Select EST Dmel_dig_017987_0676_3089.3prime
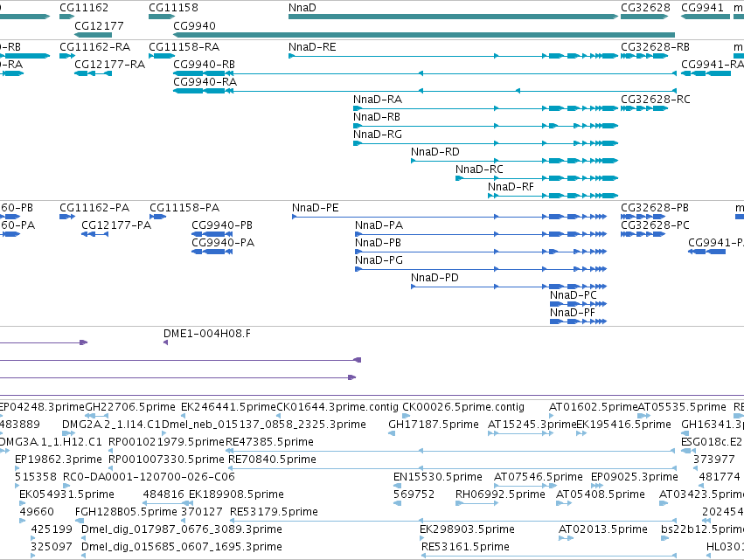The height and width of the screenshot is (560, 744). tap(84, 538)
